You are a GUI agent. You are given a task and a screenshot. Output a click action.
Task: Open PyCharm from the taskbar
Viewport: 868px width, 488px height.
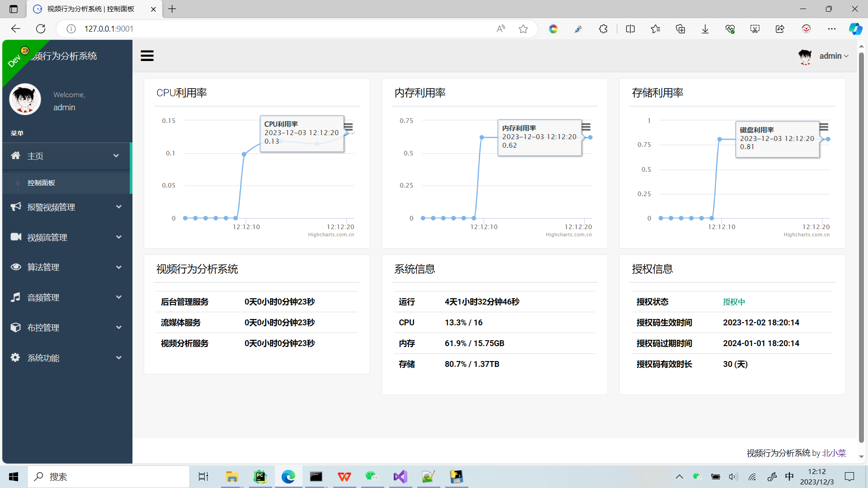click(x=260, y=477)
